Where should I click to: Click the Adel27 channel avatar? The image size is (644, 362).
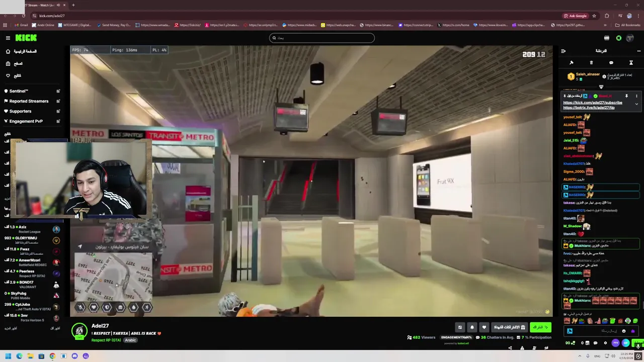(79, 331)
